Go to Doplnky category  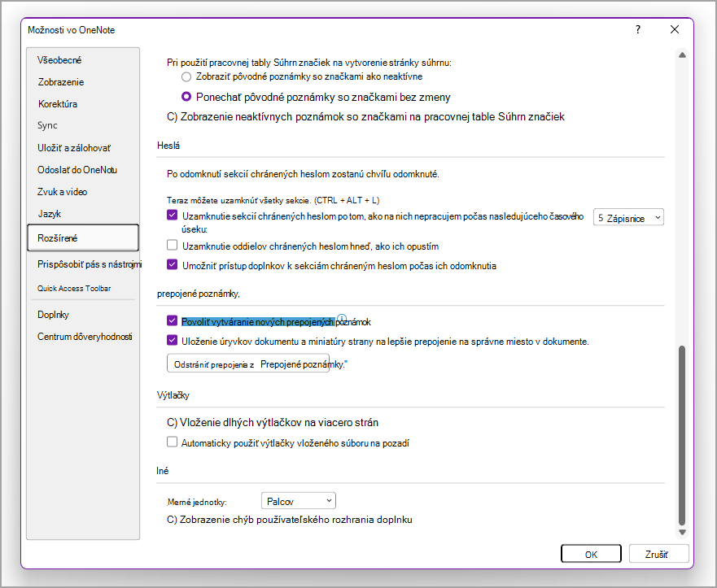(53, 315)
